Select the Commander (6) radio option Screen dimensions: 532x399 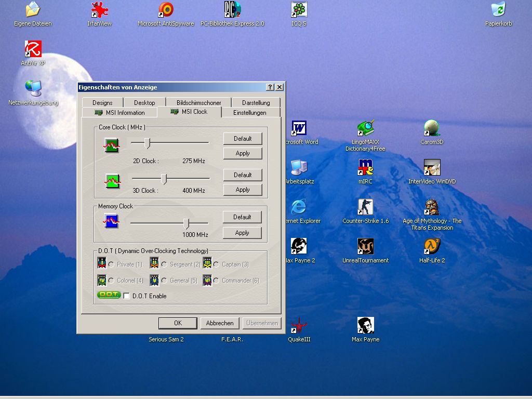click(x=216, y=281)
